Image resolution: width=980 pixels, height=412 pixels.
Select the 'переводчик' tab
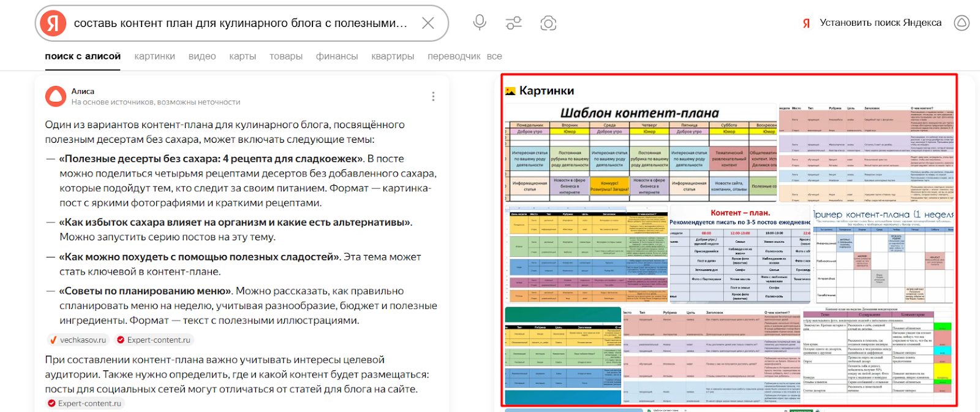click(454, 56)
